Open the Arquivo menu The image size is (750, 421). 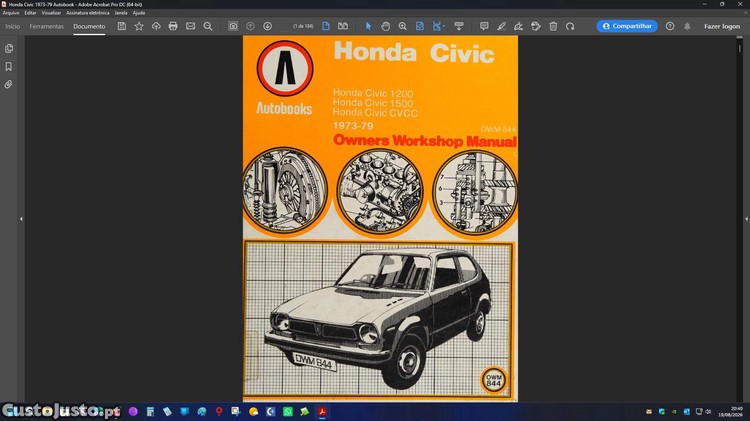(x=11, y=13)
